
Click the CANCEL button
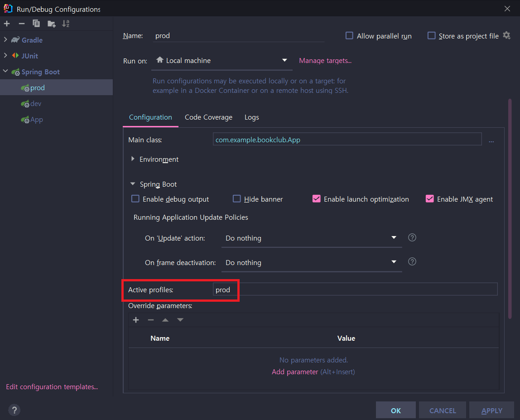tap(443, 410)
